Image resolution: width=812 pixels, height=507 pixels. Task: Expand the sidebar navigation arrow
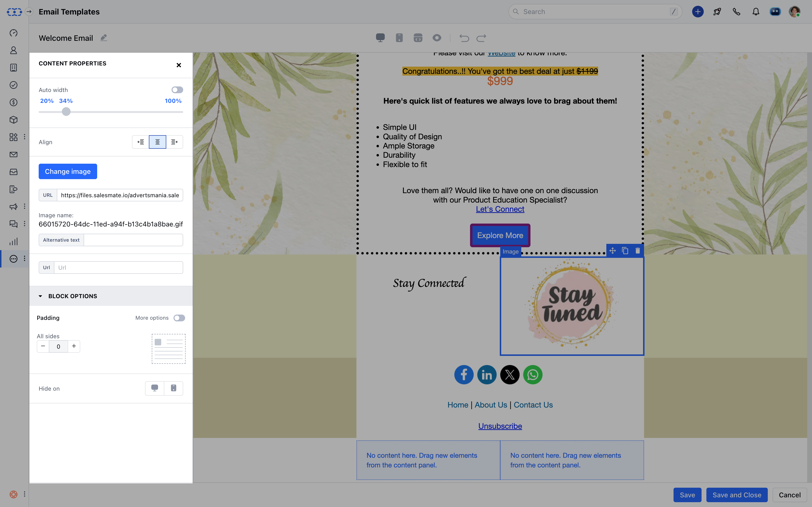[29, 12]
